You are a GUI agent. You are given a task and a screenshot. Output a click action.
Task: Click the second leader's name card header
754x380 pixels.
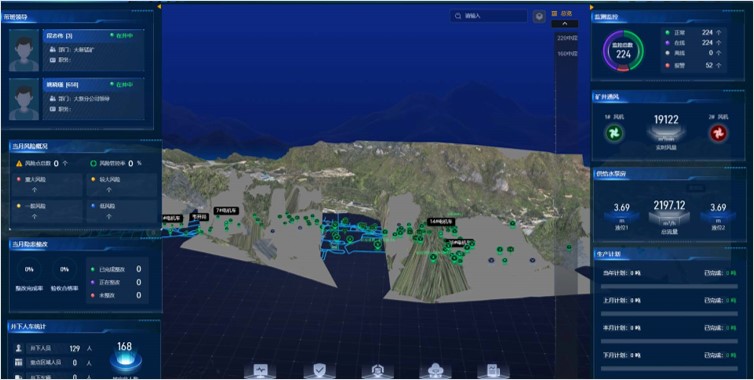pos(94,85)
